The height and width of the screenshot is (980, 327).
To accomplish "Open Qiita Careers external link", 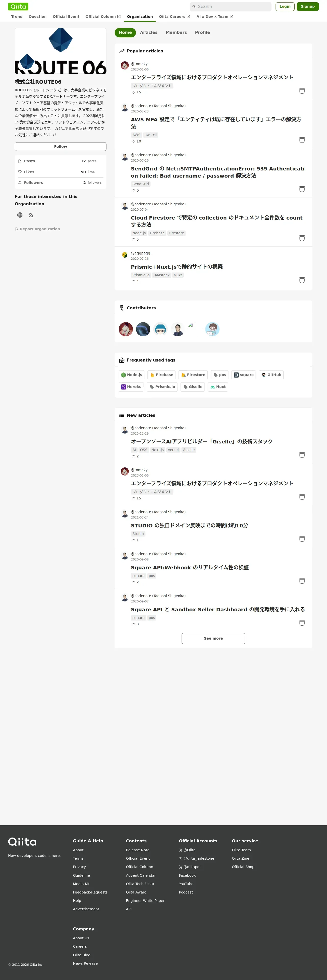I will click(174, 16).
